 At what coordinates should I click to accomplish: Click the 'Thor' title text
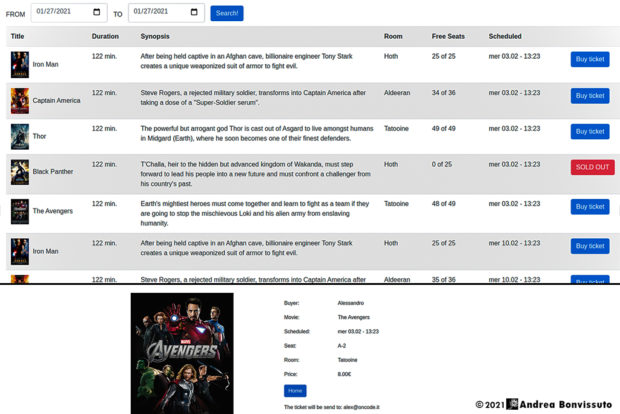(40, 136)
